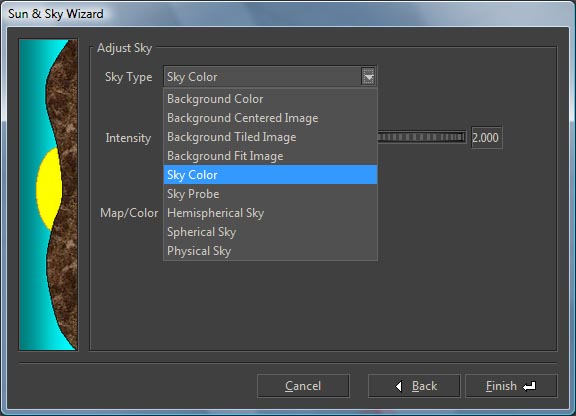Go Back to previous wizard step
Screen dimensions: 576x416
[414, 386]
